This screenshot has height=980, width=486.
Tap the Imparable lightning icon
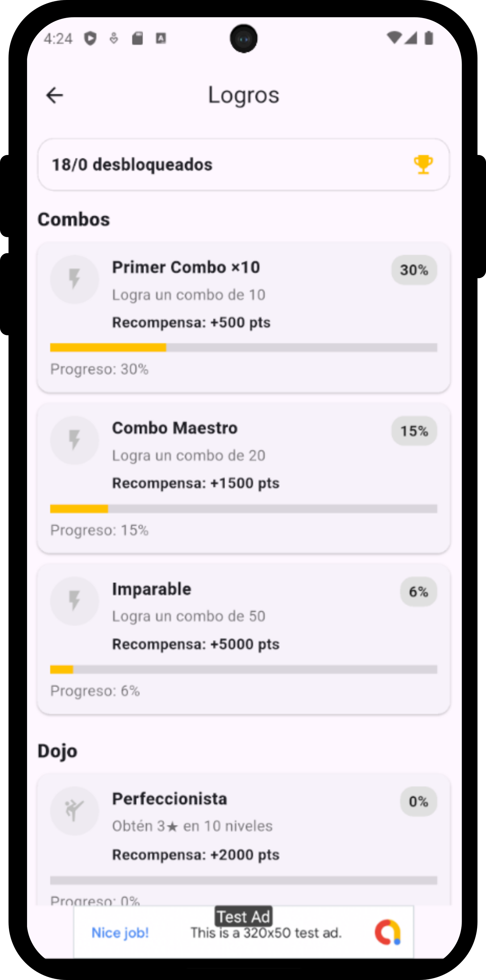(75, 601)
